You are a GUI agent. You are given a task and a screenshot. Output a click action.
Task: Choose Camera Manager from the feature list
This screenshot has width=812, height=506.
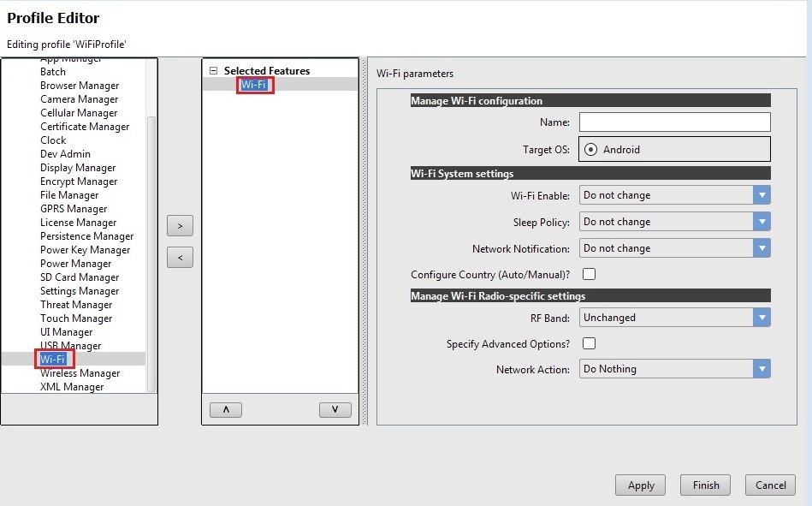click(79, 99)
